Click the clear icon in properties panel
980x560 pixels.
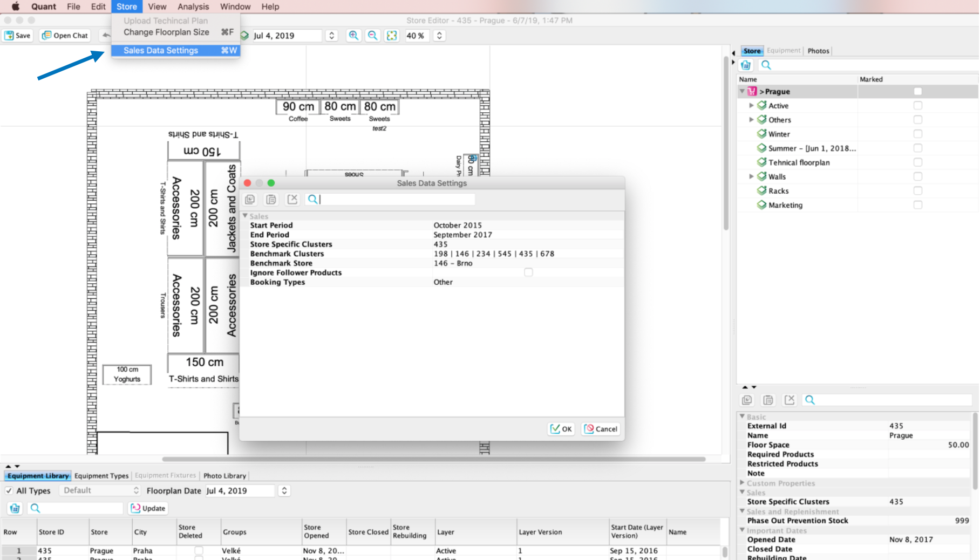[x=790, y=400]
